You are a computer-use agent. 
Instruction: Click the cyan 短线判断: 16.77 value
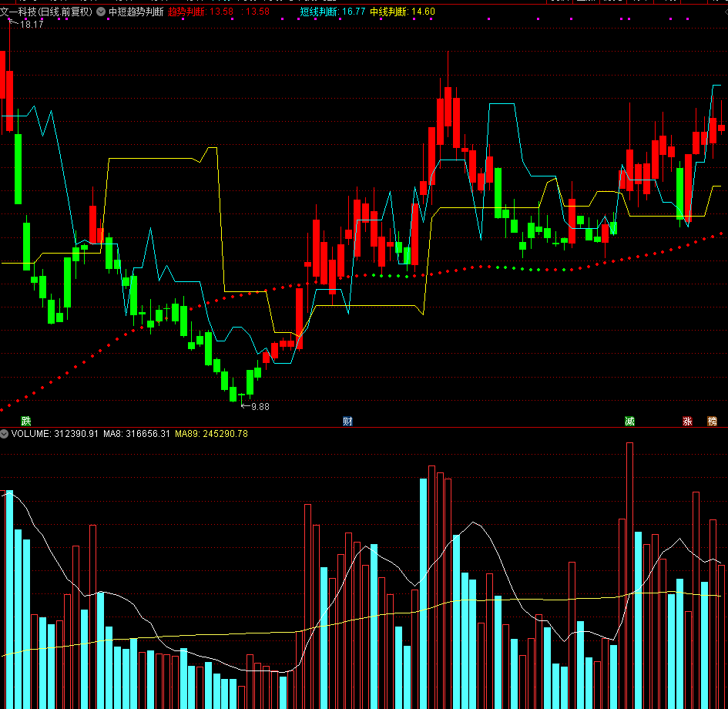coord(333,12)
